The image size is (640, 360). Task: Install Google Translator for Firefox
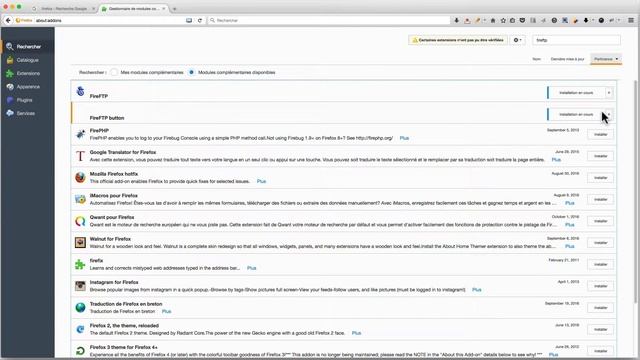(600, 156)
